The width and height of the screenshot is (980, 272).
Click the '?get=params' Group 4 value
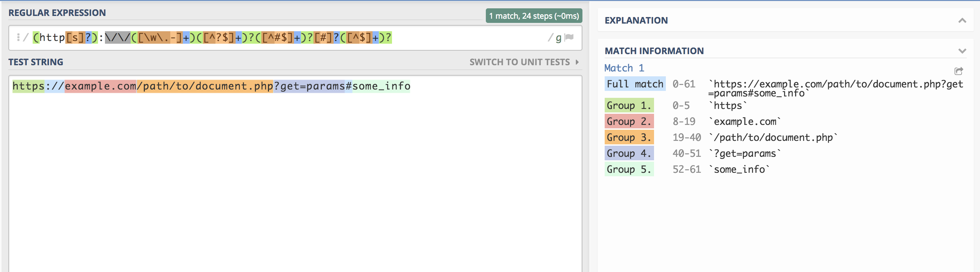(x=745, y=153)
